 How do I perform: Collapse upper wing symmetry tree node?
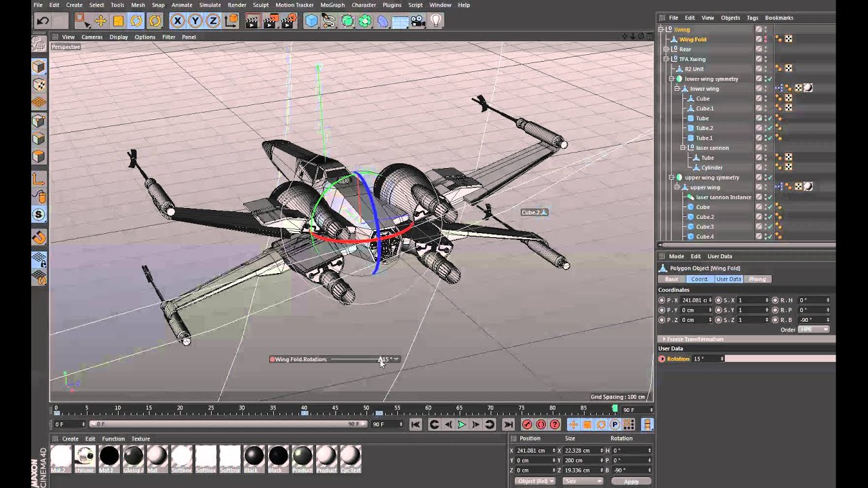point(671,178)
